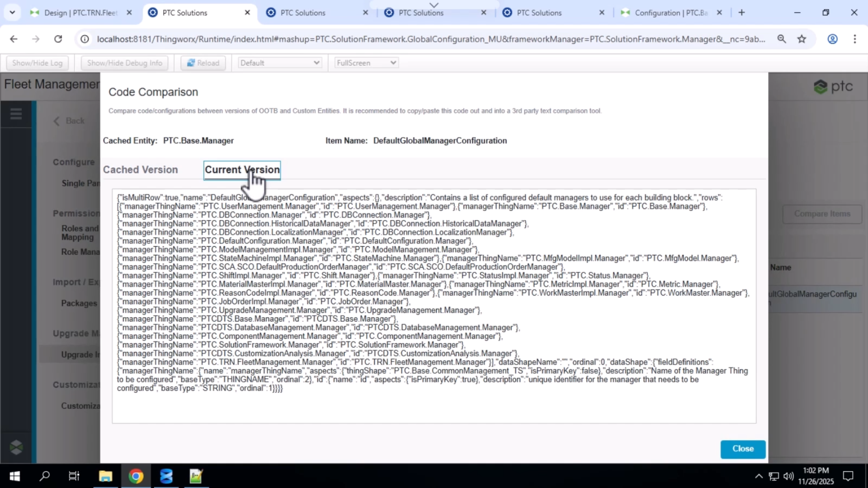Open the notifications center icon
Image resolution: width=868 pixels, height=488 pixels.
point(848,476)
